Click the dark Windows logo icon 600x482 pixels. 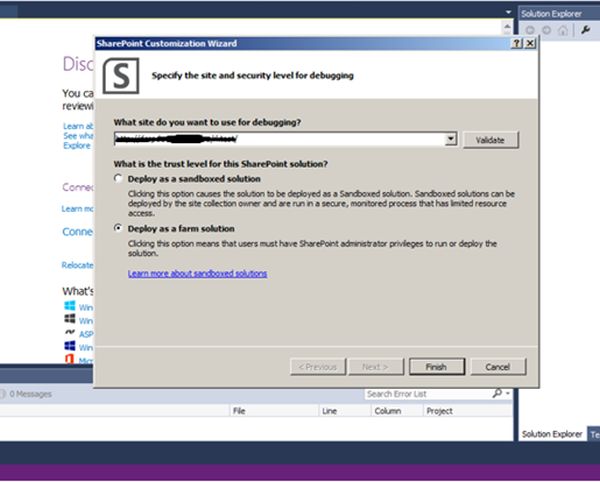(70, 319)
